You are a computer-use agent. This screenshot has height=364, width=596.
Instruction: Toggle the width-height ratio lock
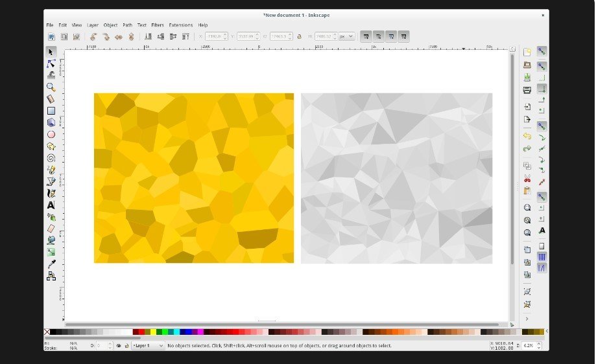coord(299,37)
